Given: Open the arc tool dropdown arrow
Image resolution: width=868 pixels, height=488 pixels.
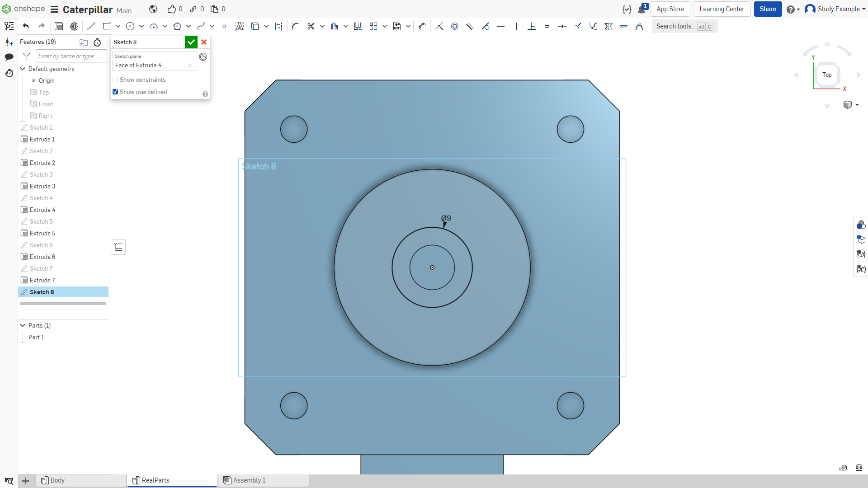Looking at the screenshot, I should point(165,26).
